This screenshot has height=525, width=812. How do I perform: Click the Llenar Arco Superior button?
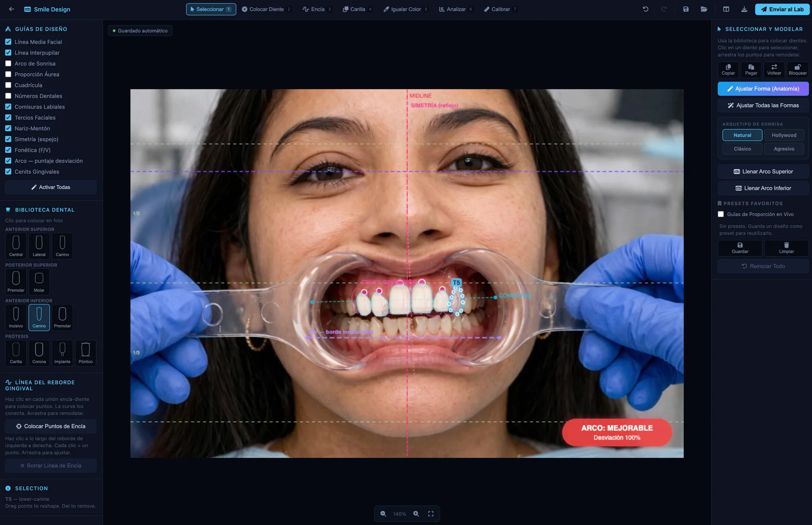763,171
